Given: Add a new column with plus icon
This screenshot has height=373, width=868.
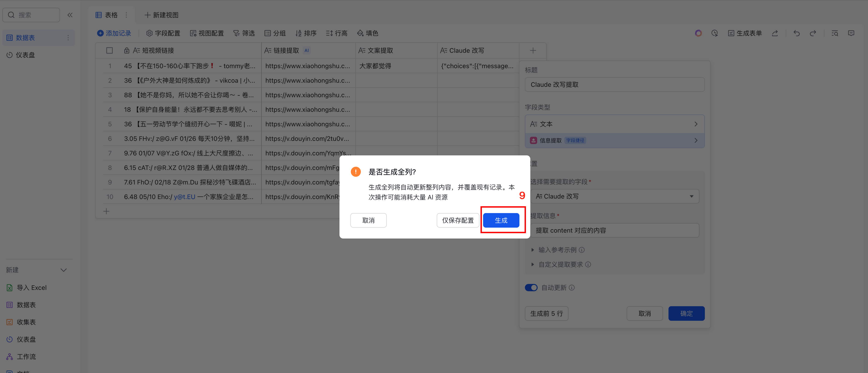Looking at the screenshot, I should click(x=533, y=50).
